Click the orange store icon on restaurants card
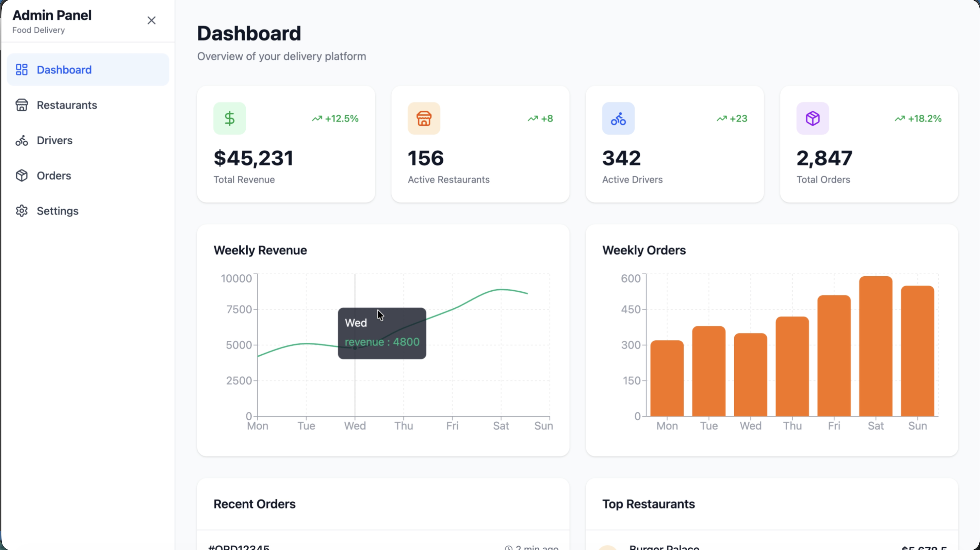 (x=424, y=118)
